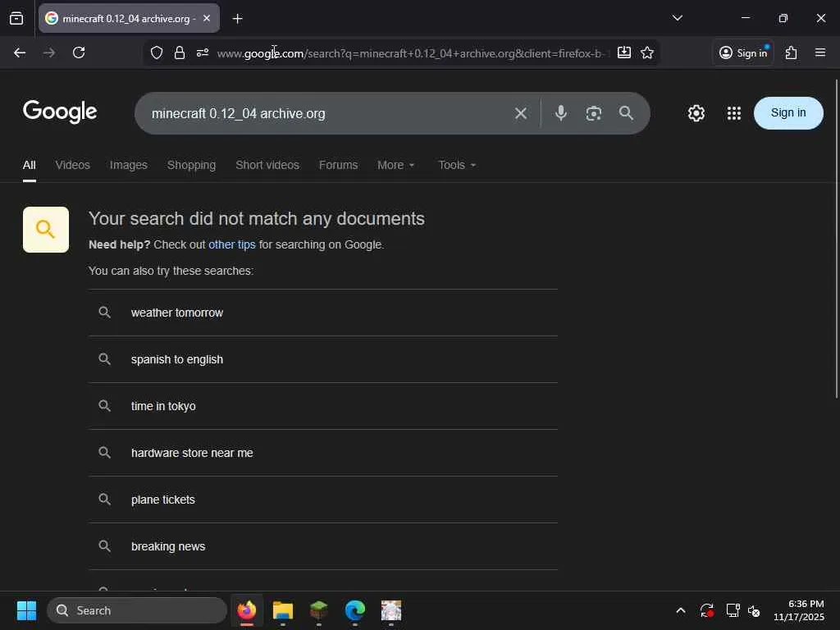
Task: Search suggestion time in tokyo
Action: 323,406
